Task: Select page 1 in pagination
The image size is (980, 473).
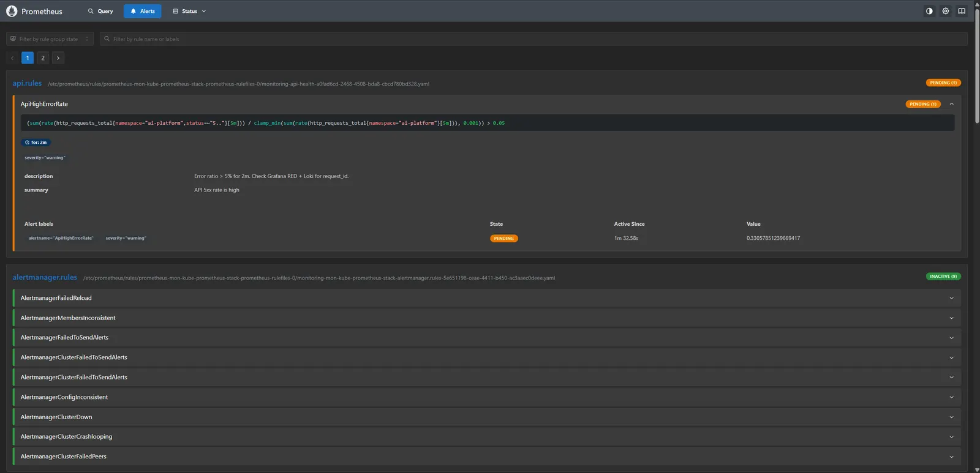Action: click(x=28, y=58)
